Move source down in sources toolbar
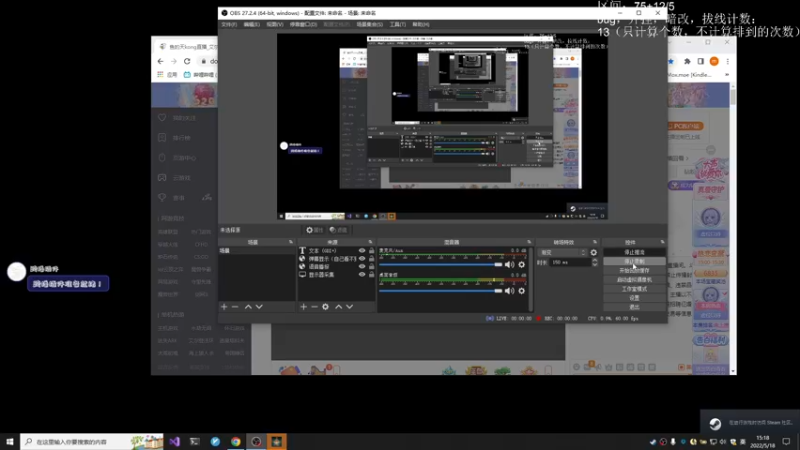The image size is (800, 450). click(x=349, y=307)
